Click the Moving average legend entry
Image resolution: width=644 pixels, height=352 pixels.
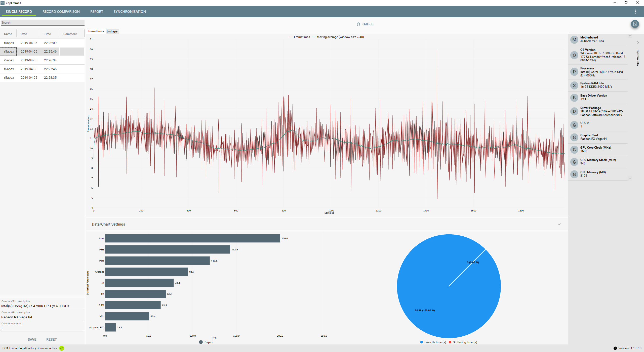pyautogui.click(x=338, y=37)
